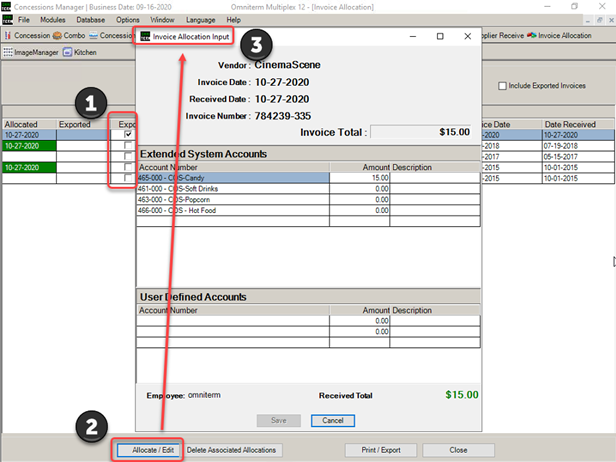Viewport: 616px width, 462px height.
Task: Click Account Number header under Extended System Accounts
Action: pos(233,167)
